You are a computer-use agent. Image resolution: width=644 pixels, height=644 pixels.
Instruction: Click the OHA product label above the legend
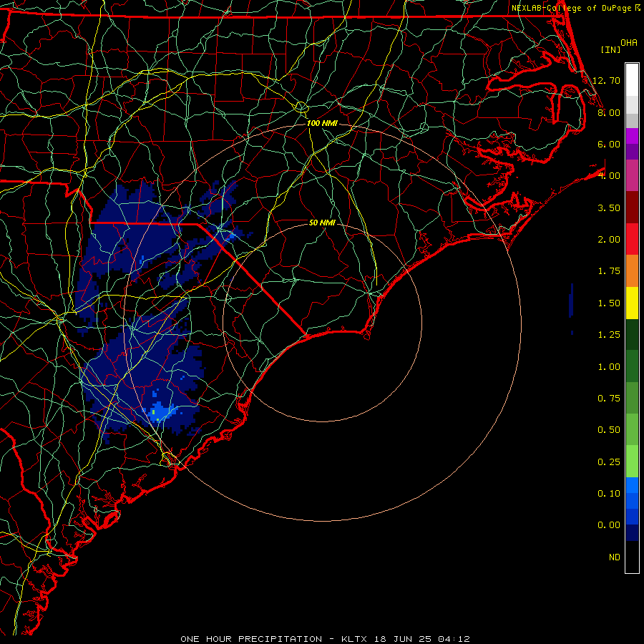[629, 43]
